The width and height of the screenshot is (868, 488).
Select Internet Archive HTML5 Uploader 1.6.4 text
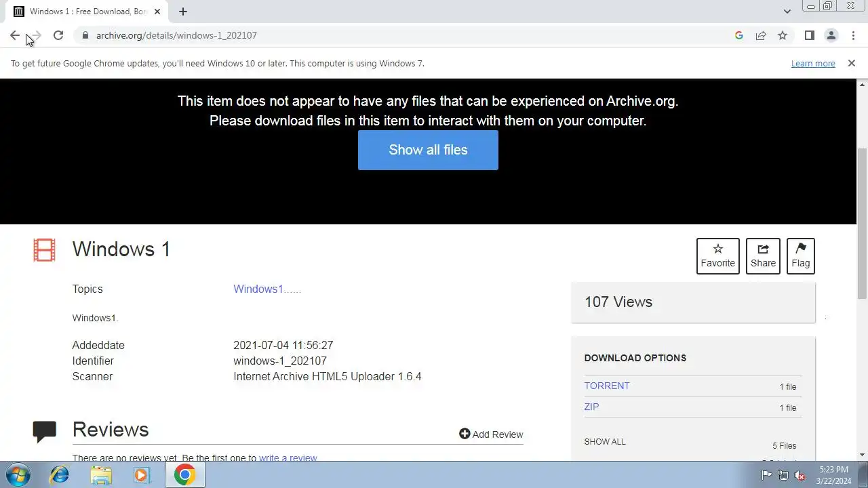pyautogui.click(x=328, y=376)
